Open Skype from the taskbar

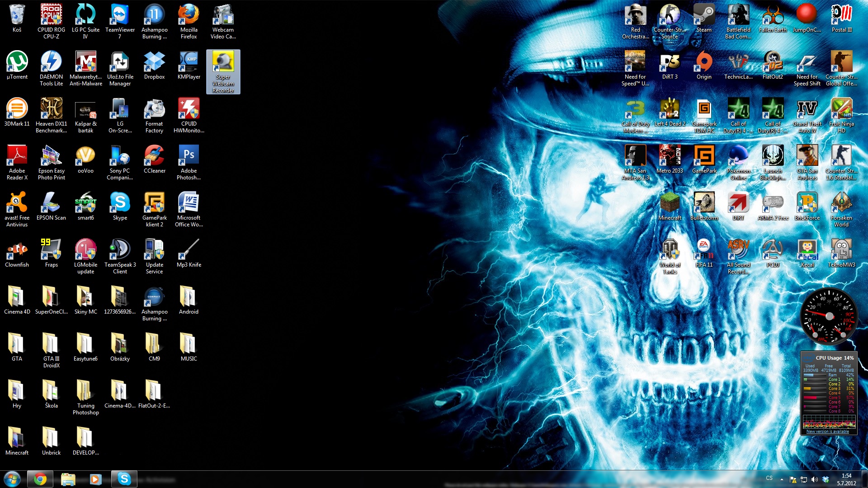pos(124,479)
